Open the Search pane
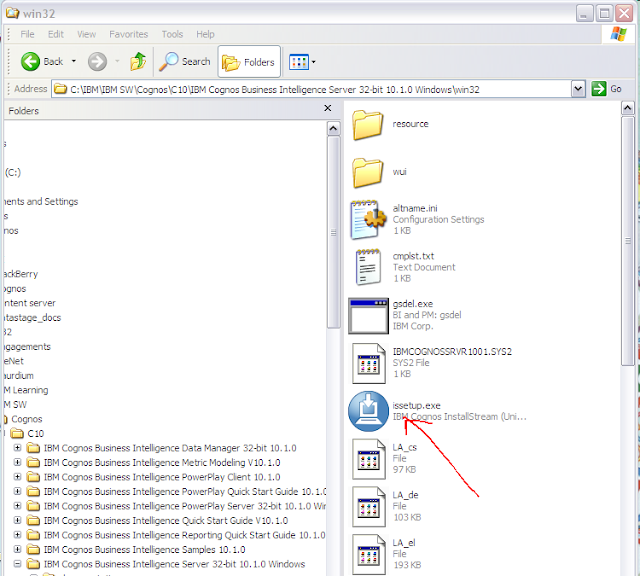The image size is (640, 576). [x=185, y=62]
